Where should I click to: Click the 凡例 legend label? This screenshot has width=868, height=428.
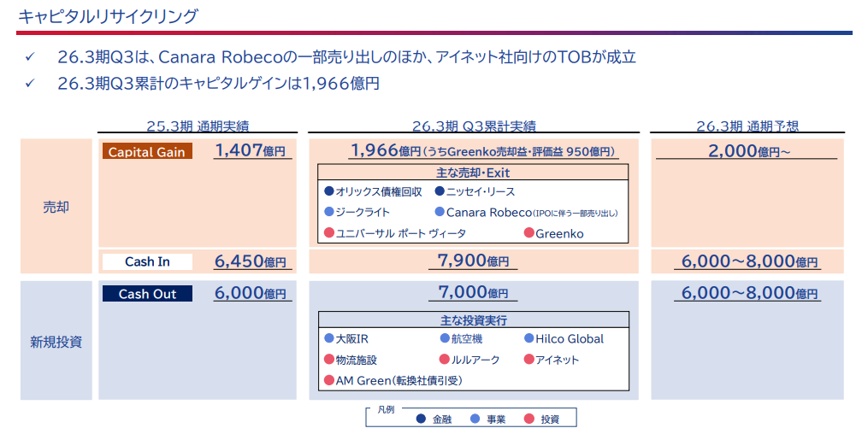[x=384, y=410]
